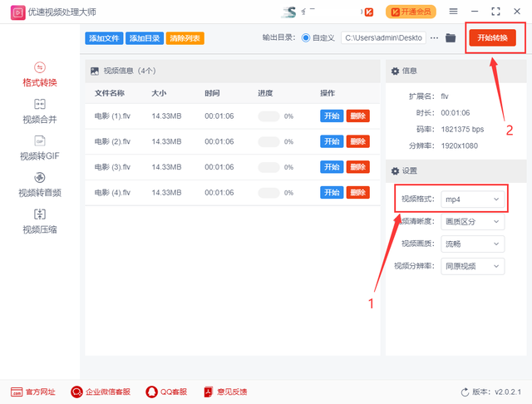Switch to 格式转换 menu label
This screenshot has height=404, width=532.
coord(40,82)
